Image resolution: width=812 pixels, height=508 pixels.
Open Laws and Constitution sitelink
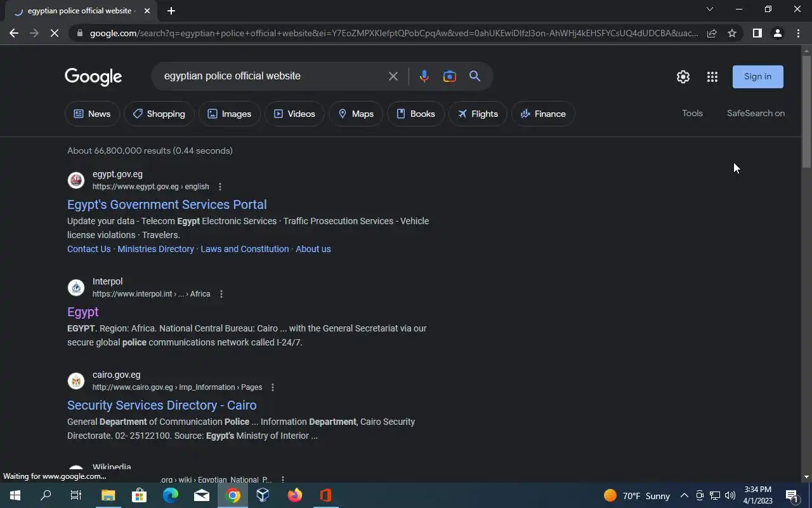coord(245,249)
